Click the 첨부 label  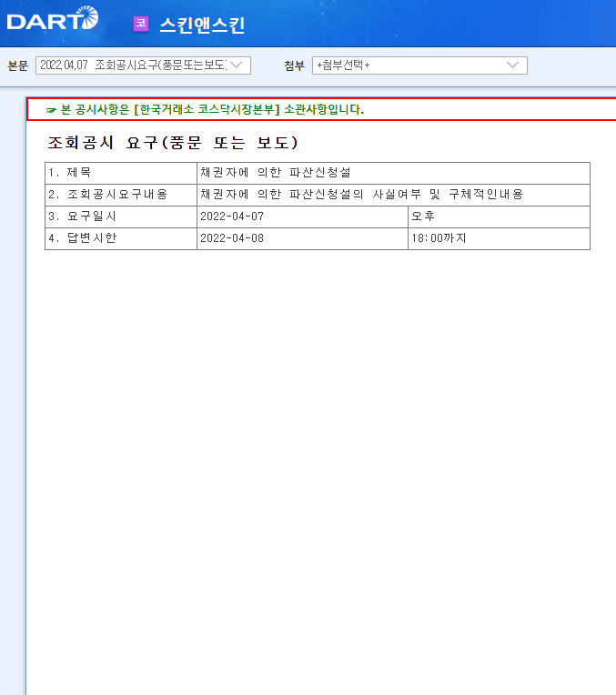[295, 65]
